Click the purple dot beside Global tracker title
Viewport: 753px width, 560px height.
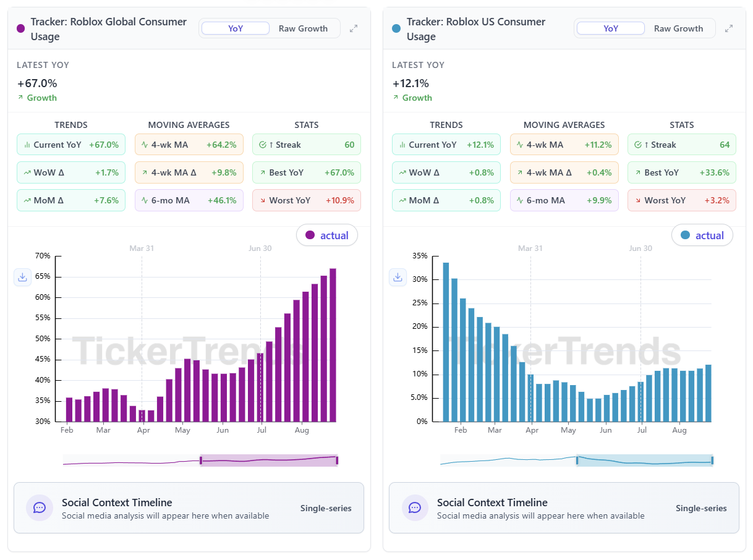(x=21, y=29)
